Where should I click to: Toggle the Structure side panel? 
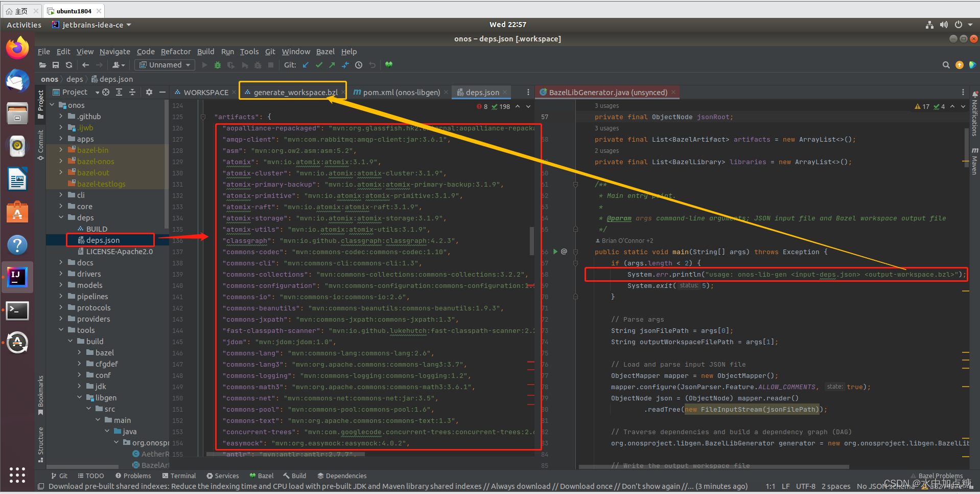[x=40, y=444]
